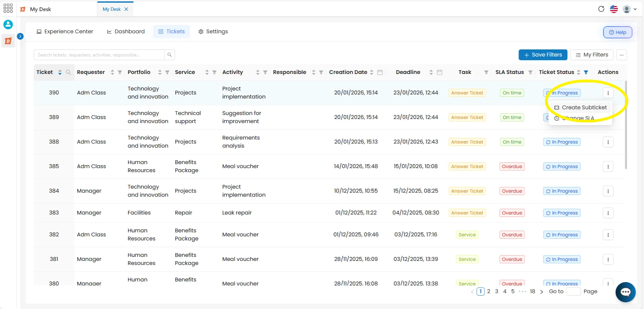The height and width of the screenshot is (309, 644).
Task: Expand the sidebar with the blue arrow
Action: pyautogui.click(x=20, y=36)
